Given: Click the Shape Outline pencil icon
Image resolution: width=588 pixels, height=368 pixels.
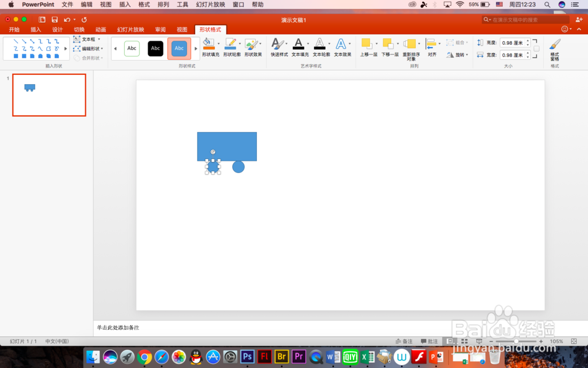Looking at the screenshot, I should point(230,44).
